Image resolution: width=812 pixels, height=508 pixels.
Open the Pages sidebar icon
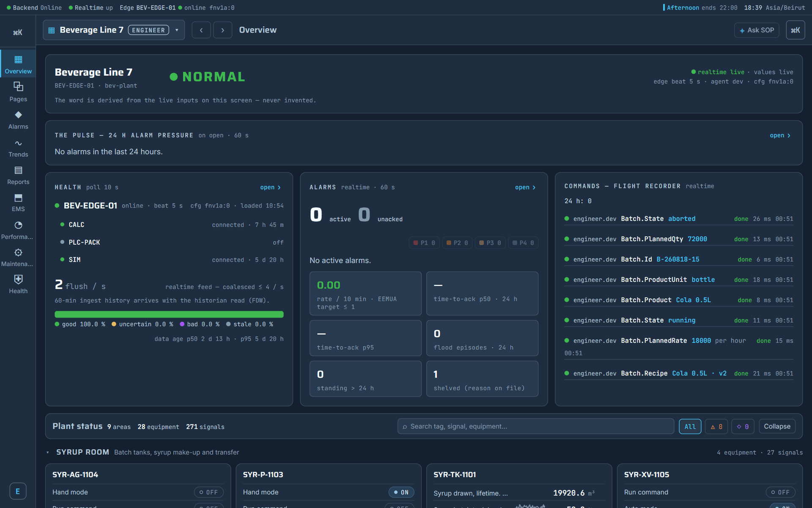tap(18, 87)
